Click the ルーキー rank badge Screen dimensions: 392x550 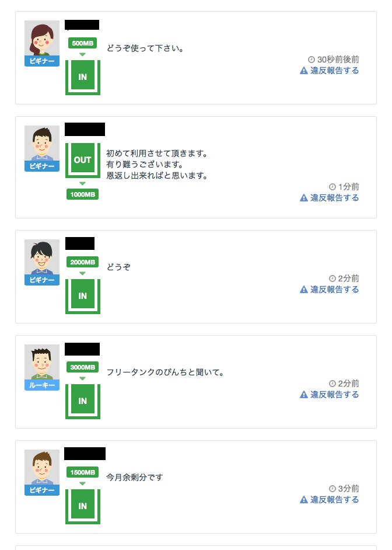click(x=42, y=385)
